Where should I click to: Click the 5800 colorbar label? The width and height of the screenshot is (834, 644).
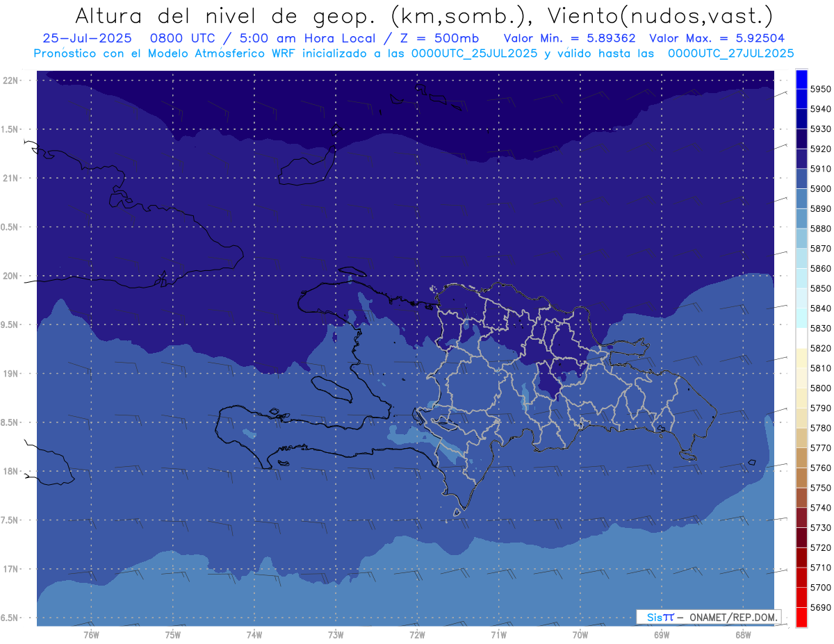click(821, 388)
